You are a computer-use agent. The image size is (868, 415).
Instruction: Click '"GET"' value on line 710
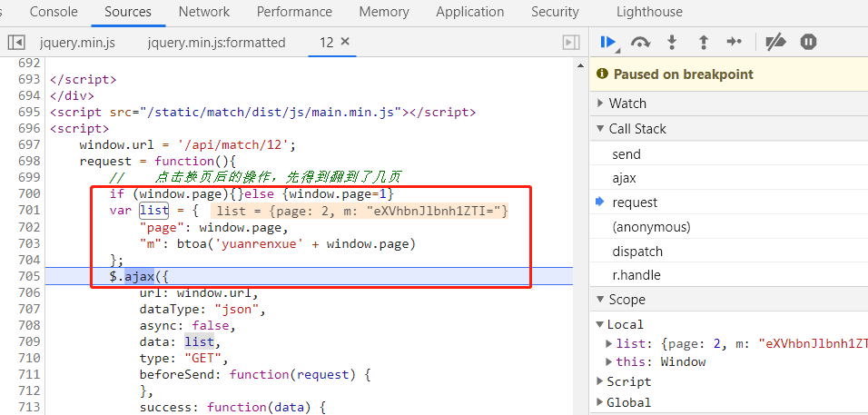[202, 358]
